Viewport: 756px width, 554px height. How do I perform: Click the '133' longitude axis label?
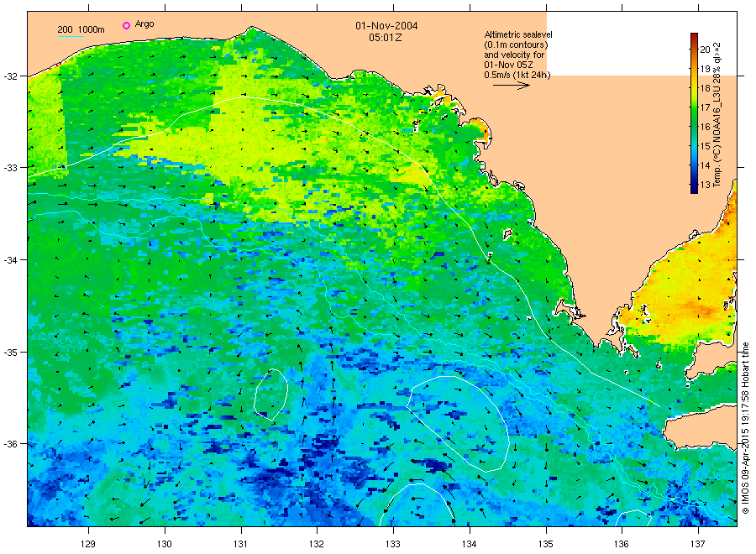[x=393, y=544]
